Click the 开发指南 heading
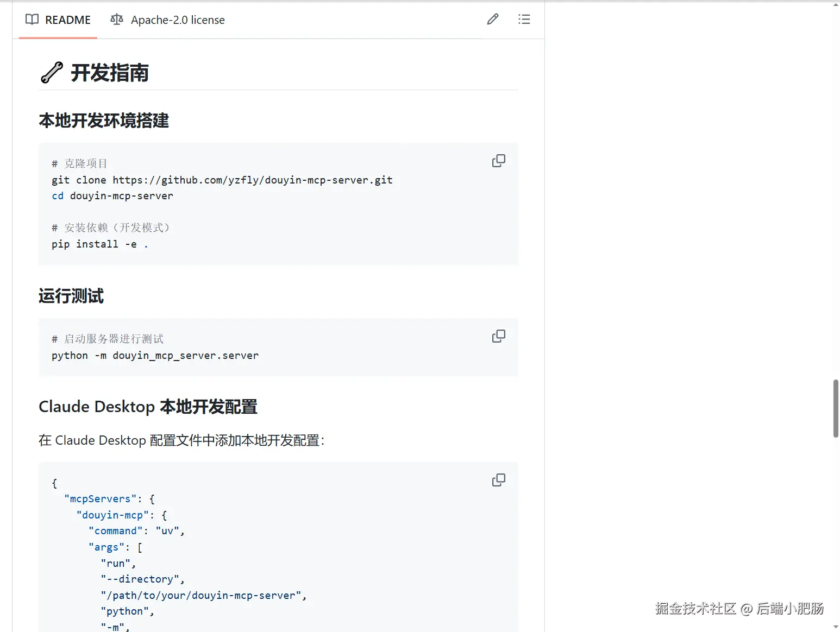Image resolution: width=840 pixels, height=632 pixels. [x=110, y=73]
